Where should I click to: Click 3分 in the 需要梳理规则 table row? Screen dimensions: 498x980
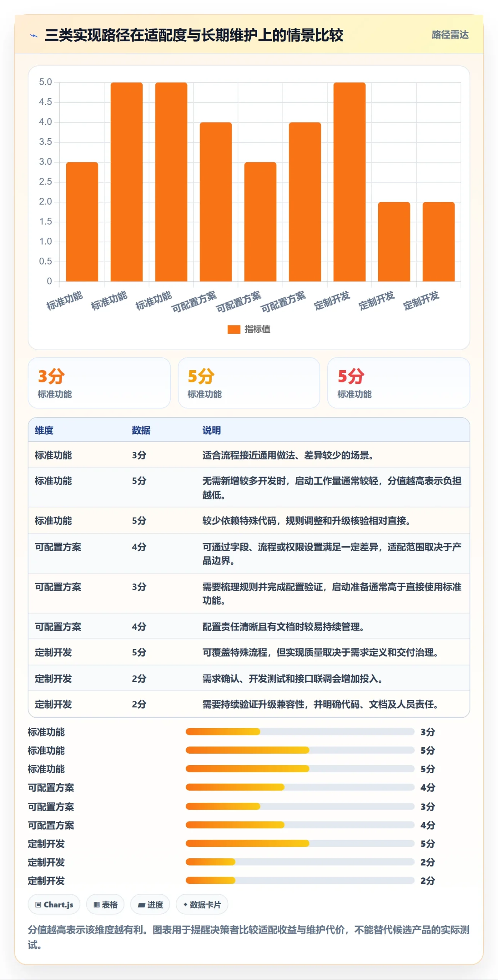point(139,586)
